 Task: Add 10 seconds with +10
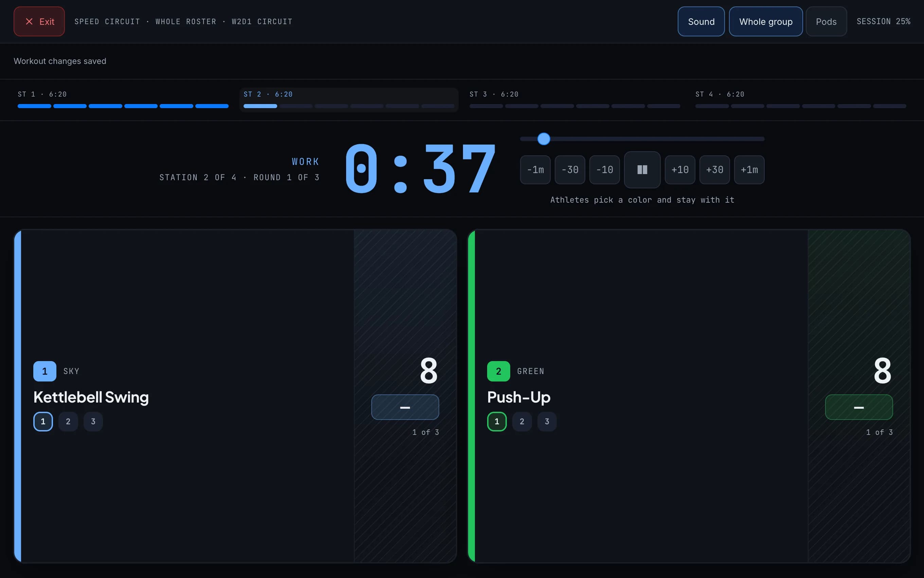(680, 170)
